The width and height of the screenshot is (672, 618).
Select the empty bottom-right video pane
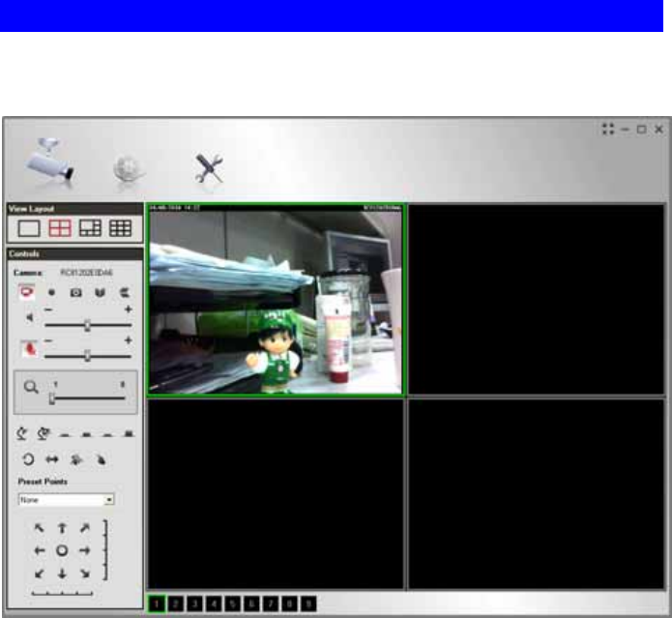tap(536, 494)
